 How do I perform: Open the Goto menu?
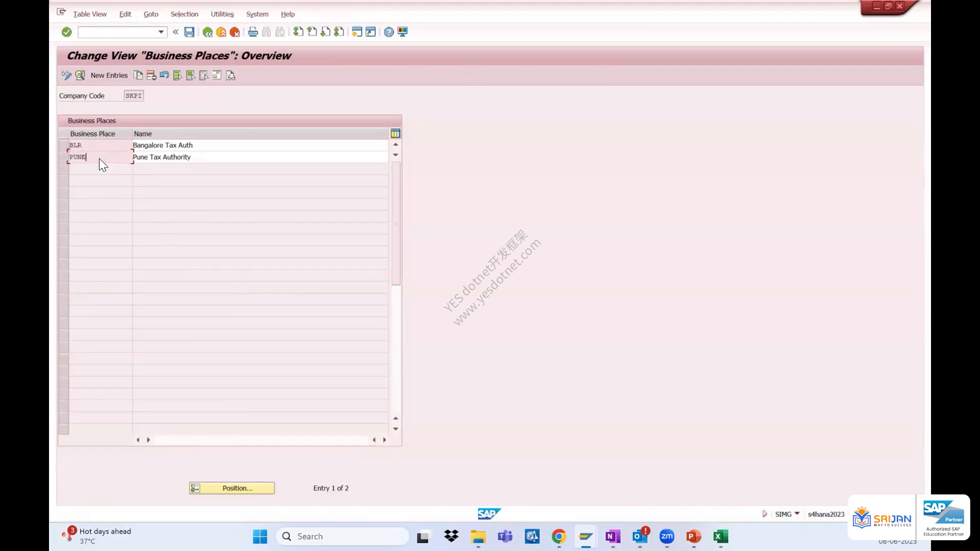(x=151, y=14)
